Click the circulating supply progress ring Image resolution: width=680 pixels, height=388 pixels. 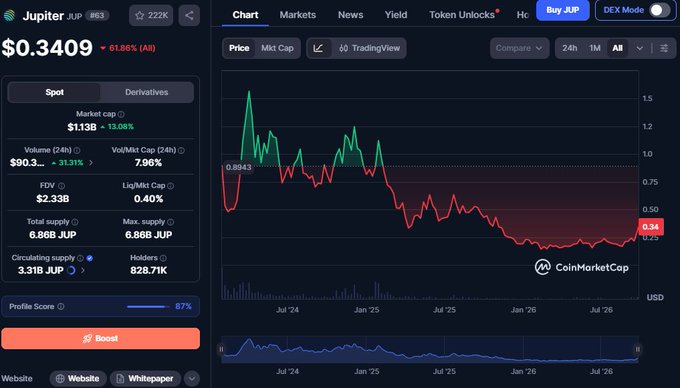71,271
